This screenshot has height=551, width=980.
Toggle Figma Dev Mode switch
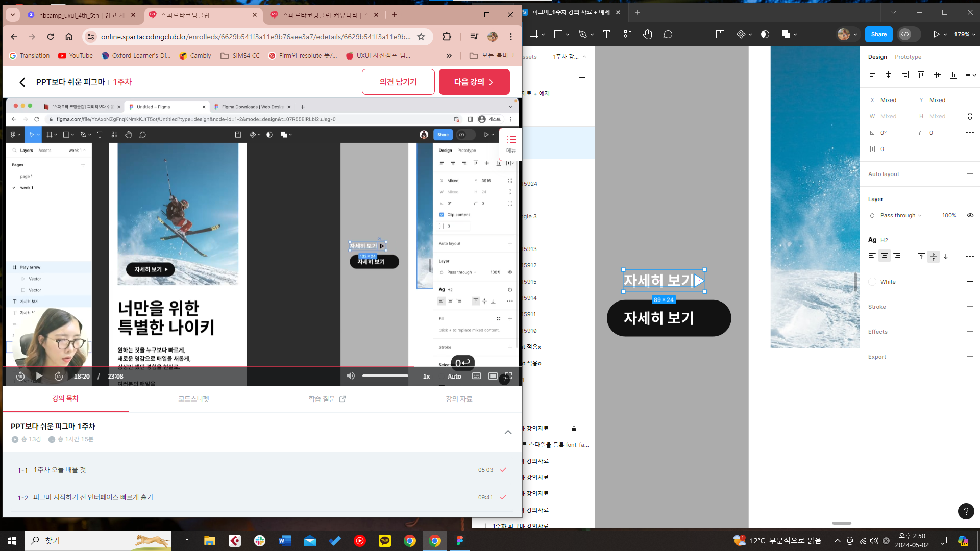pos(909,34)
